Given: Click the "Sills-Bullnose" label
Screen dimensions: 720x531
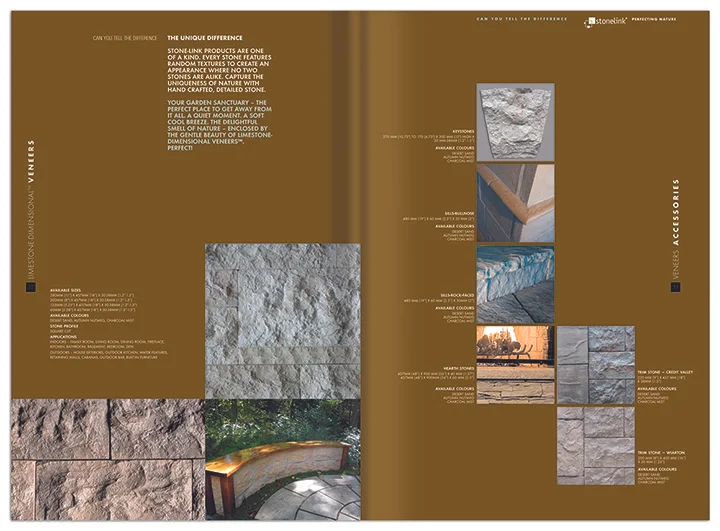Looking at the screenshot, I should click(x=460, y=214).
